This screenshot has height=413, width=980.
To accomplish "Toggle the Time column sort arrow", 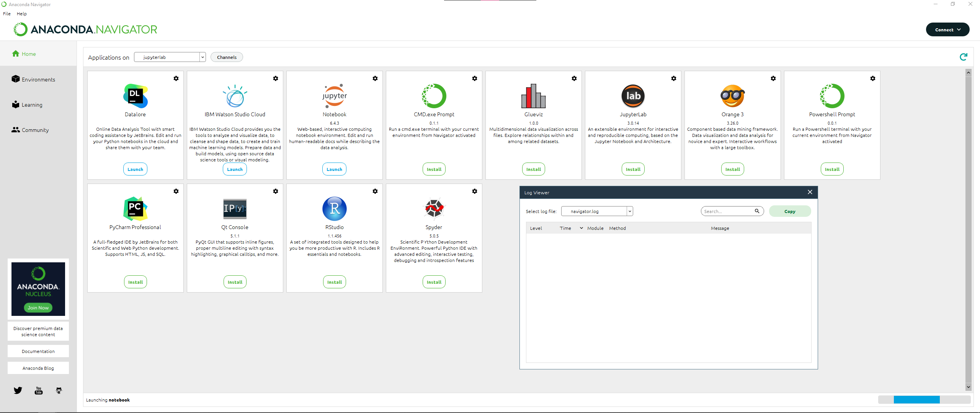I will (x=581, y=228).
